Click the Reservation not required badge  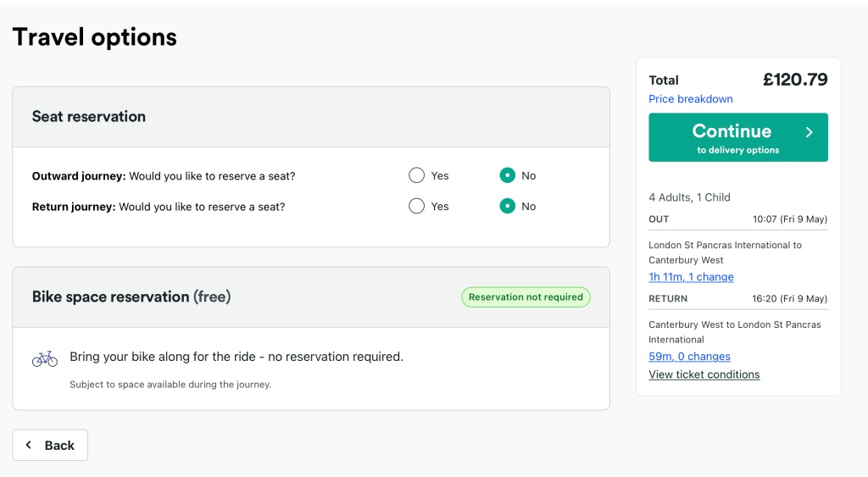(x=526, y=297)
